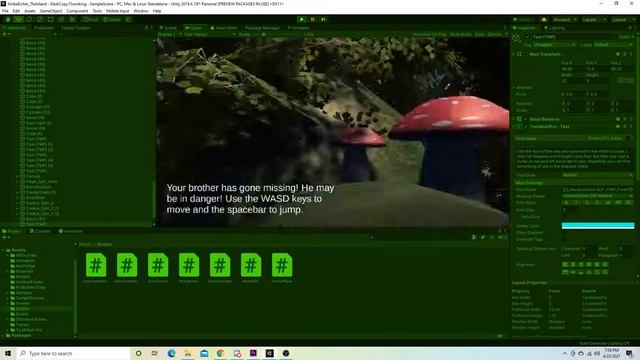Click the Add (+) button in Project panel
The height and width of the screenshot is (360, 640).
point(5,238)
